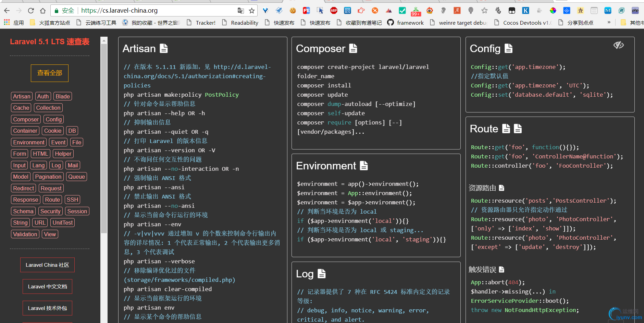Click the document icon beside Config heading
The image size is (644, 323).
(x=509, y=48)
